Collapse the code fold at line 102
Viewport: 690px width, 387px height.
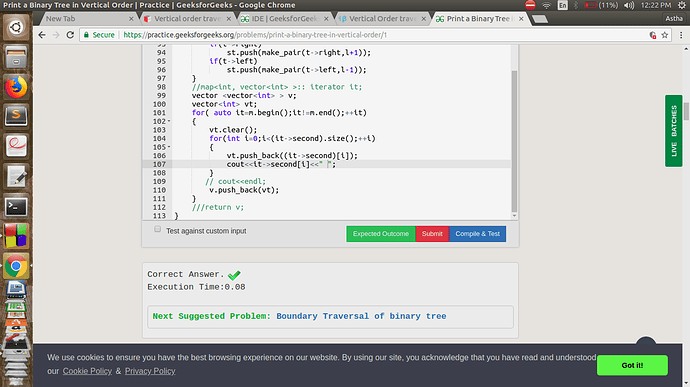(169, 121)
